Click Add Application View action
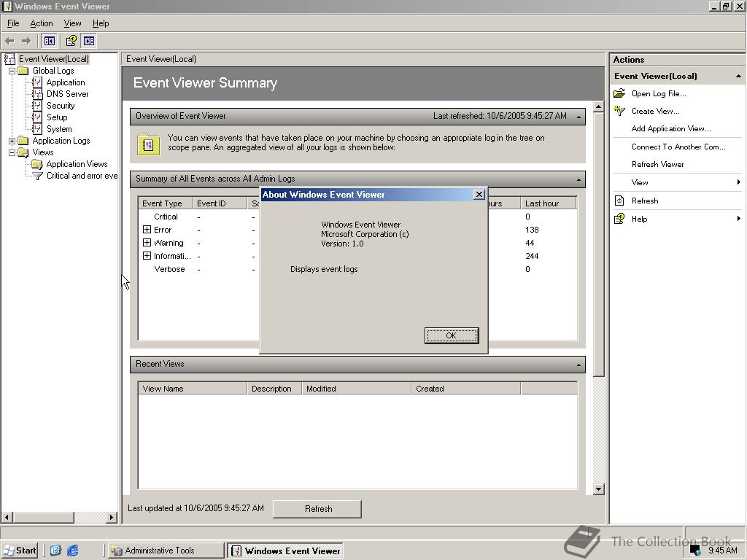This screenshot has width=747, height=560. 671,128
